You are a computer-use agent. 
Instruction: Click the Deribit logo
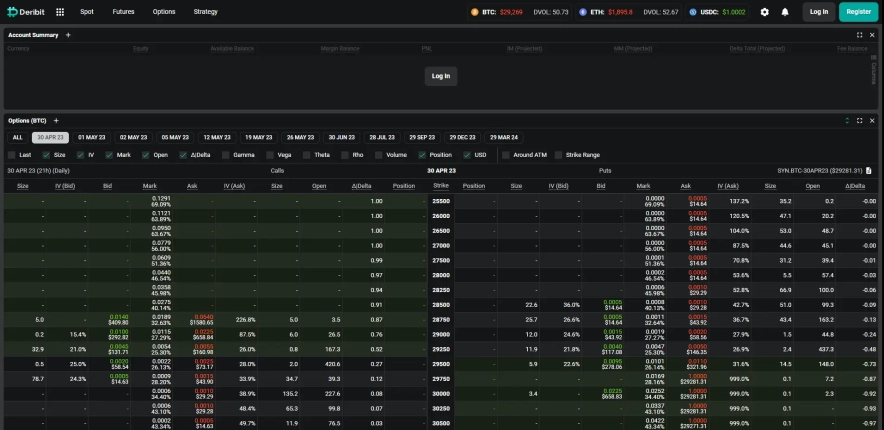26,12
